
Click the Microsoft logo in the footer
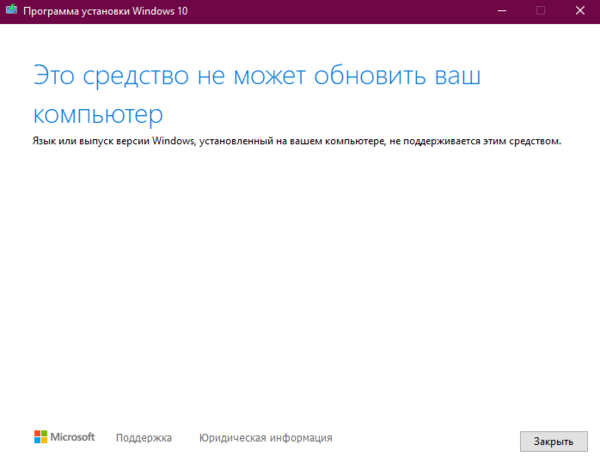coord(64,437)
